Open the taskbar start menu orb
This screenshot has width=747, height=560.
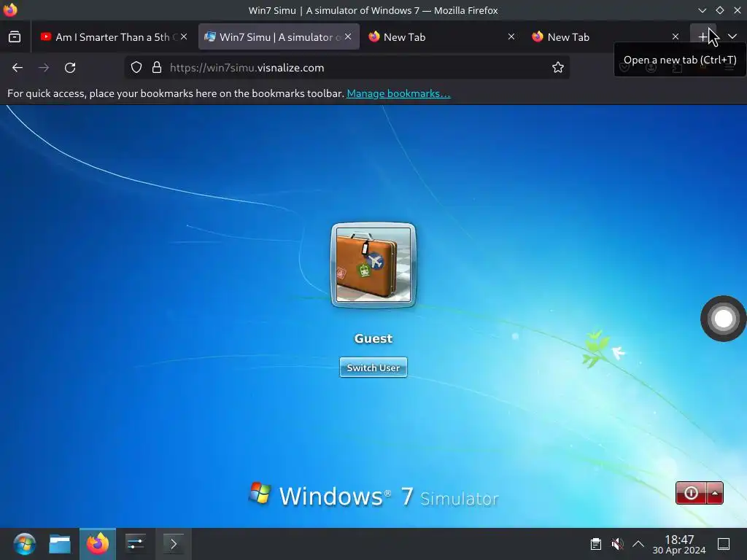coord(24,544)
